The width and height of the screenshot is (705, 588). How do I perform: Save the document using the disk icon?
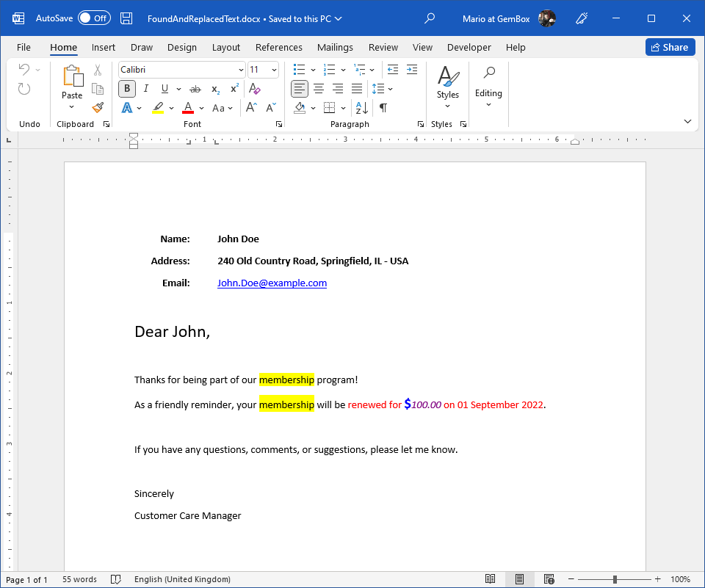click(x=126, y=18)
